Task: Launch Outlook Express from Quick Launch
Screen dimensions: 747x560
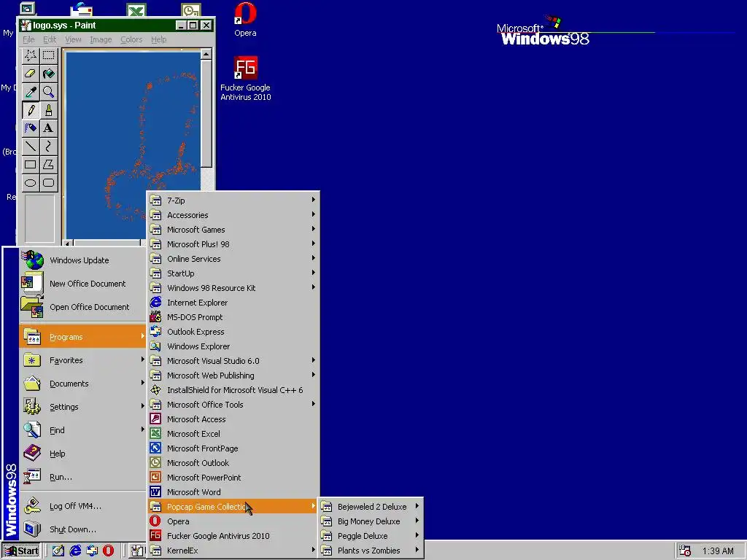Action: coord(92,551)
